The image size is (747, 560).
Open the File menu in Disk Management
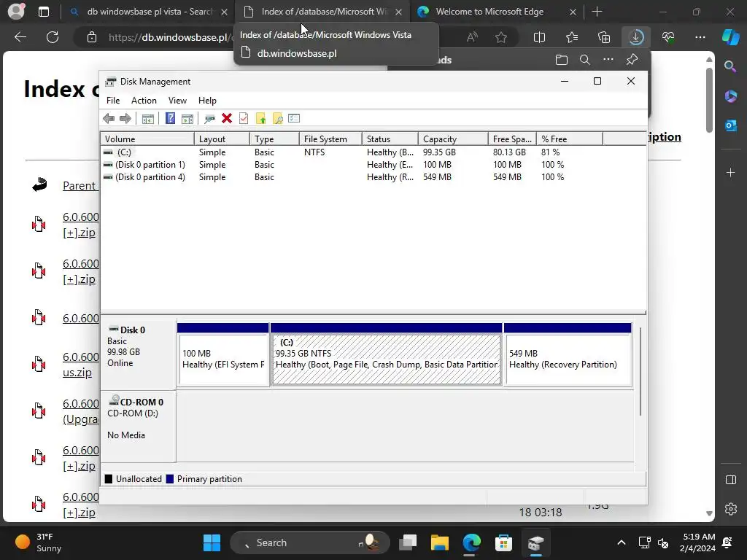coord(113,101)
